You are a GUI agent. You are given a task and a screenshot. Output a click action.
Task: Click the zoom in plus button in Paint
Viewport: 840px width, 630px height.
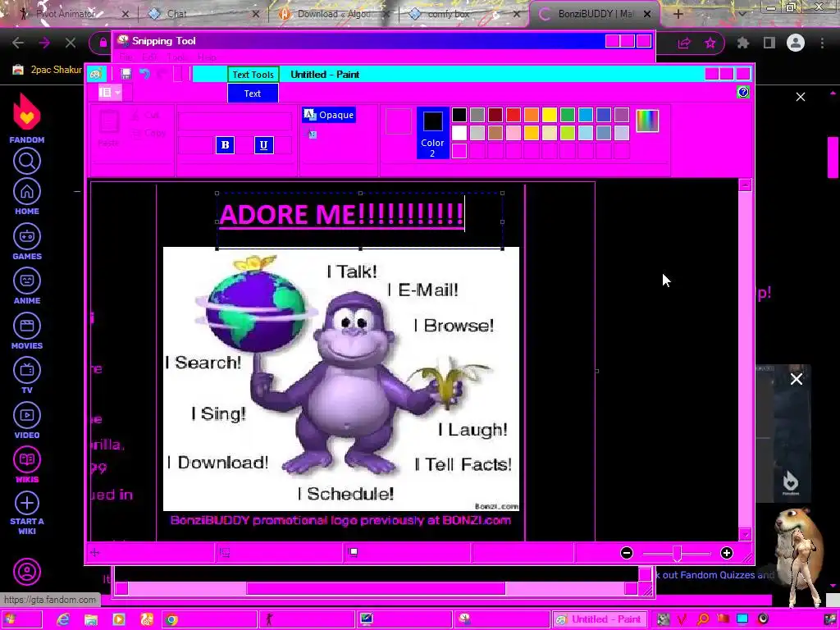(727, 553)
